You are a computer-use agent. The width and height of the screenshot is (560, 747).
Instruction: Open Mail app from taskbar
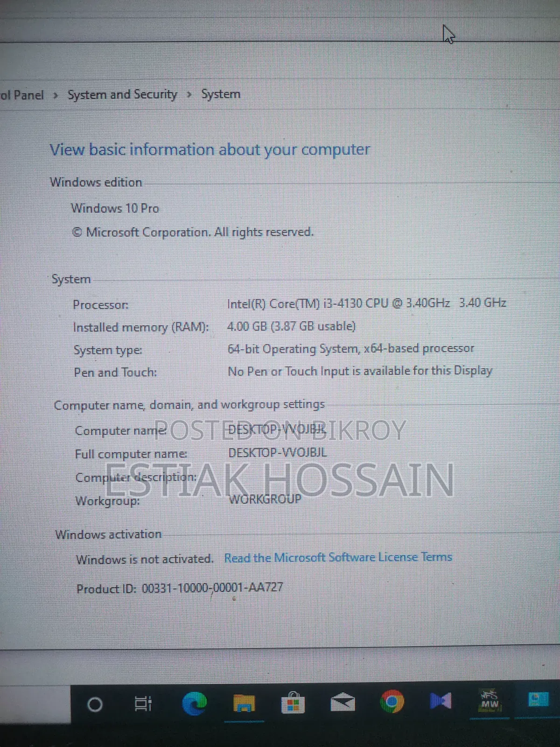pyautogui.click(x=343, y=702)
